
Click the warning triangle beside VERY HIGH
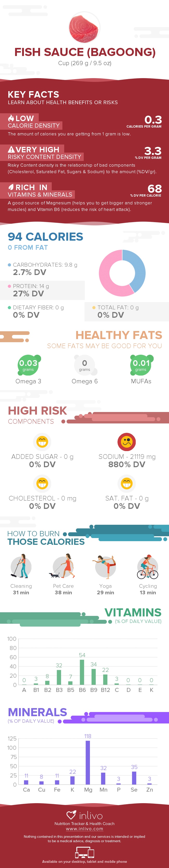point(11,149)
